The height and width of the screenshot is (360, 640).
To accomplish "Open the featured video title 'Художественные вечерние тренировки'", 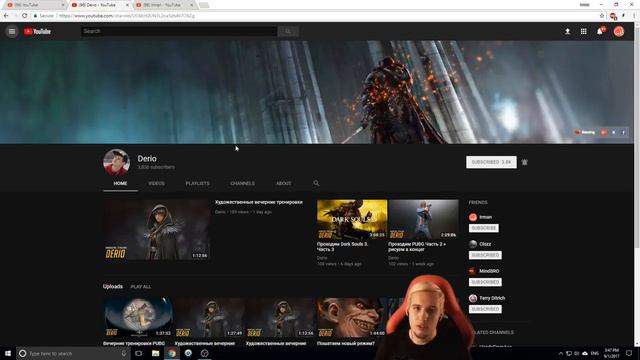I will (259, 202).
